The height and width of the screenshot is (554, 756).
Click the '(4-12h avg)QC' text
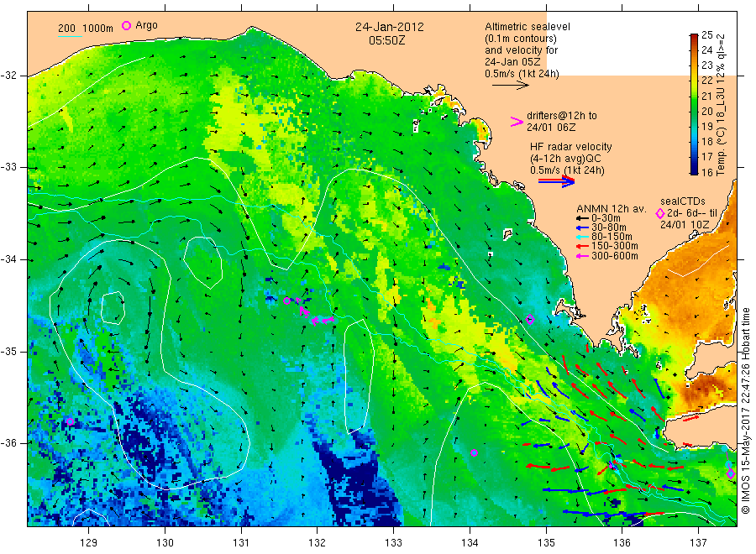coord(565,159)
